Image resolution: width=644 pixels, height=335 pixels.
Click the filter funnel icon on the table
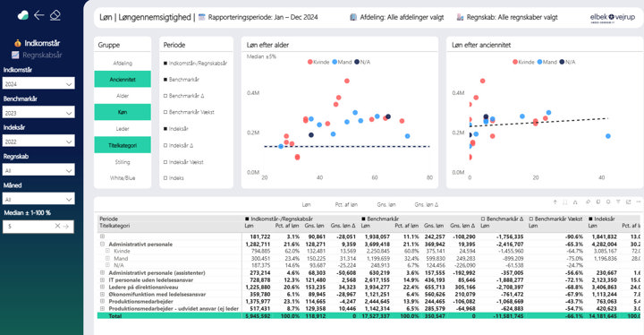tap(618, 202)
